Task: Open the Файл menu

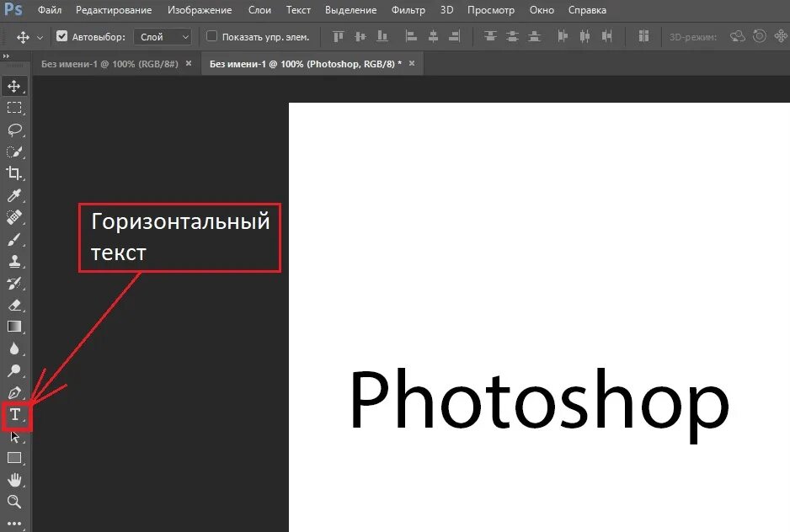Action: click(x=50, y=10)
